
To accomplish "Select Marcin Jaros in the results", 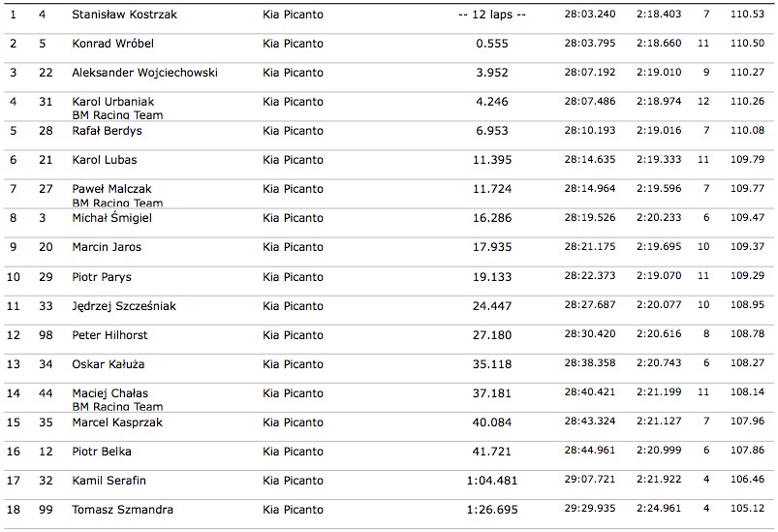I will [x=107, y=247].
